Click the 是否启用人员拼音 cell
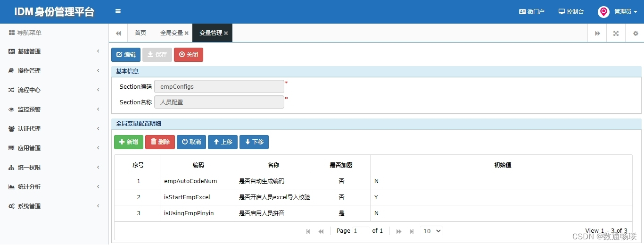Screen dimensions: 644x245 273,213
